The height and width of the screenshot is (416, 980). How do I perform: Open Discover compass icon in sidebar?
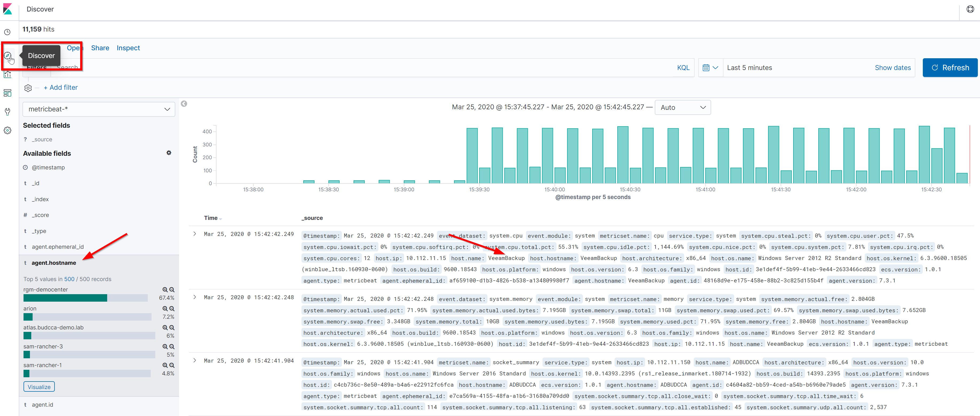pos(7,56)
